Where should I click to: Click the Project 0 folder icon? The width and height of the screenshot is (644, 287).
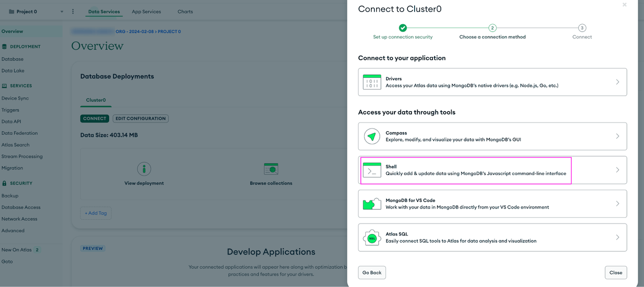click(x=12, y=12)
